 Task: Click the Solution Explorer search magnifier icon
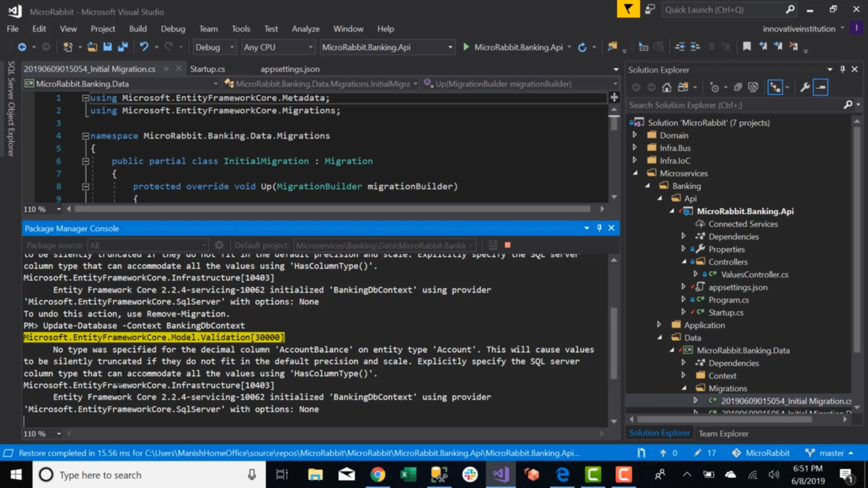coord(848,105)
